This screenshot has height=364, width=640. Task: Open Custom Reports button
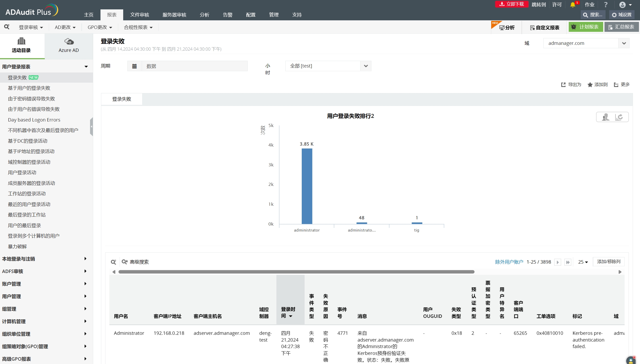click(544, 28)
